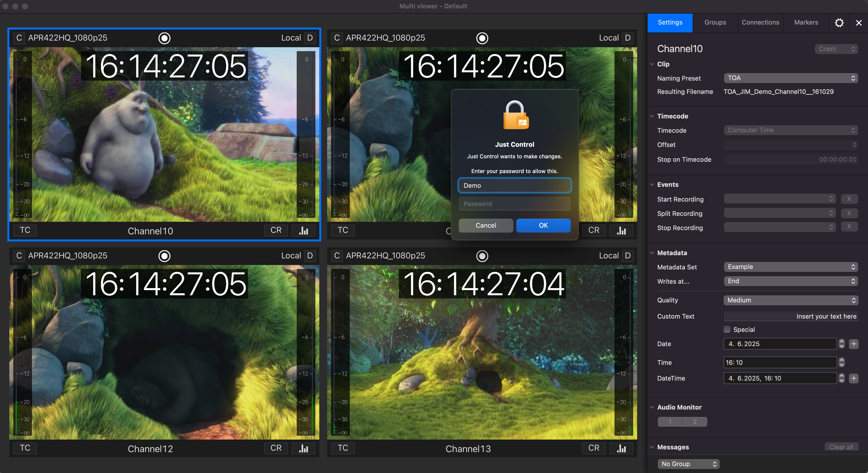Toggle TC button on Channel10
Viewport: 868px width, 473px height.
pos(25,230)
